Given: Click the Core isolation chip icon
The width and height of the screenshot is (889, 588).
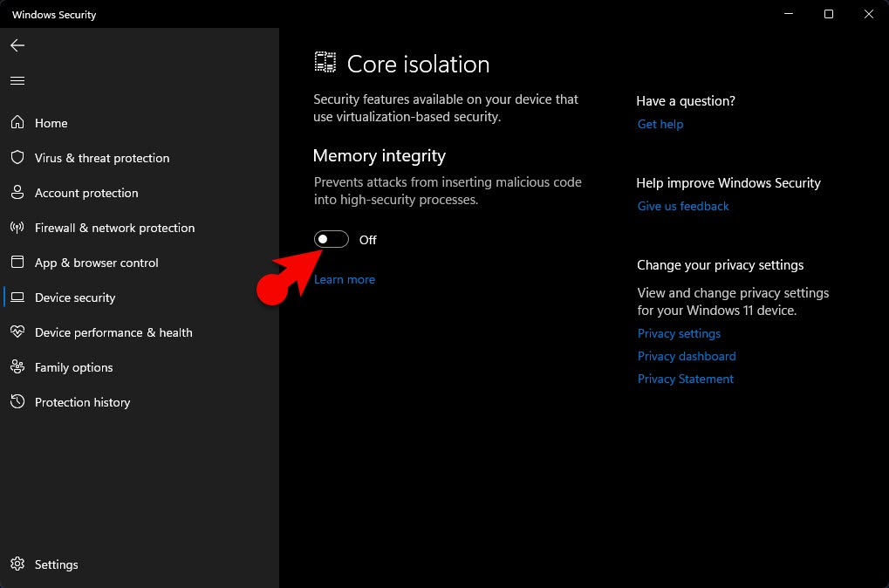Looking at the screenshot, I should tap(325, 62).
